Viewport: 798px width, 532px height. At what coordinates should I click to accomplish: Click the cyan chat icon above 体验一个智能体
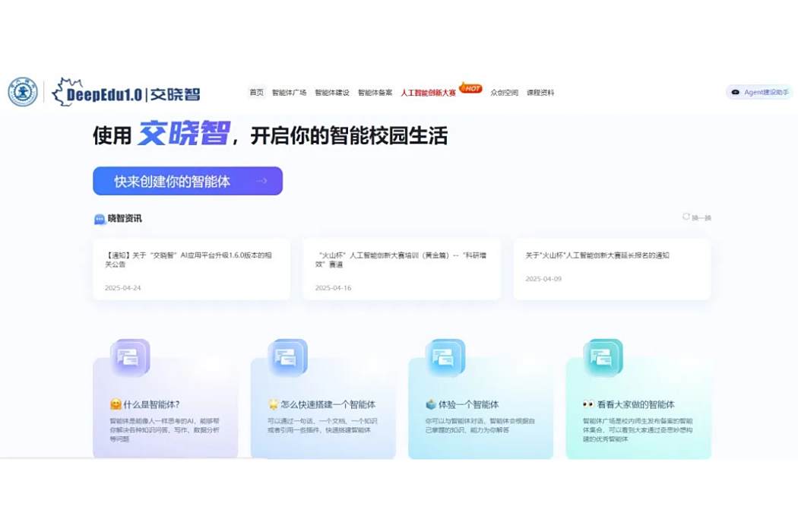click(445, 357)
